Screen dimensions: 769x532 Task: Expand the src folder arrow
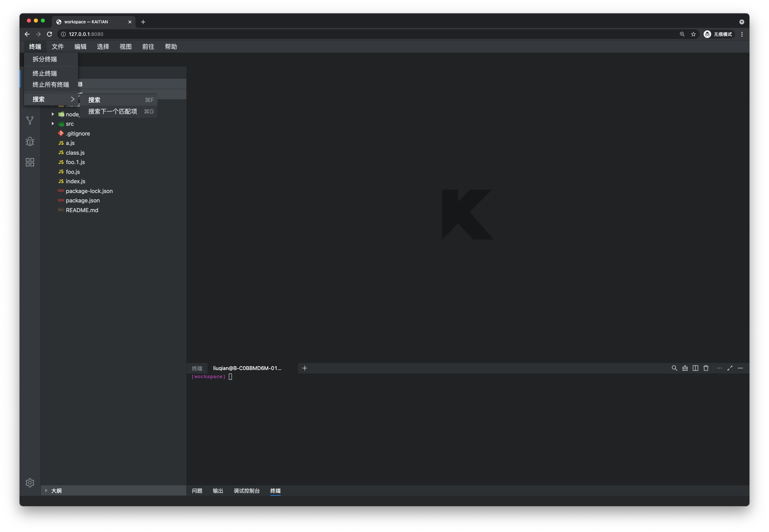53,124
